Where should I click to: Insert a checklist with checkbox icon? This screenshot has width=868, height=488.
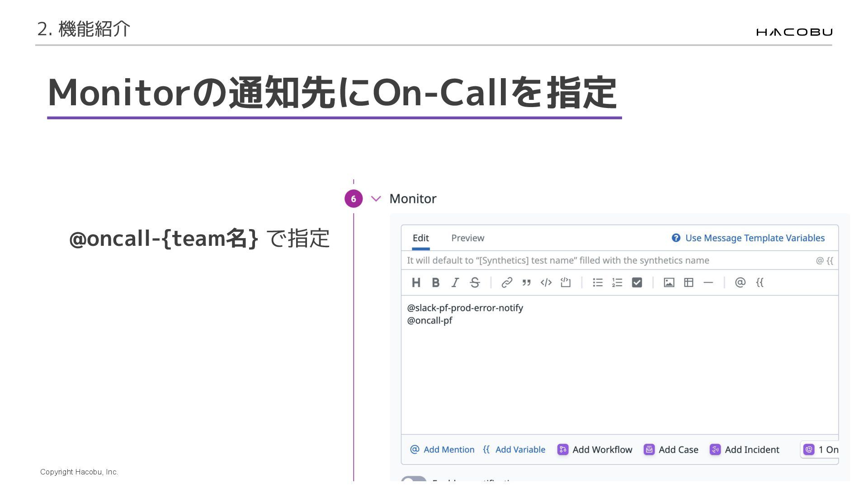click(x=637, y=283)
